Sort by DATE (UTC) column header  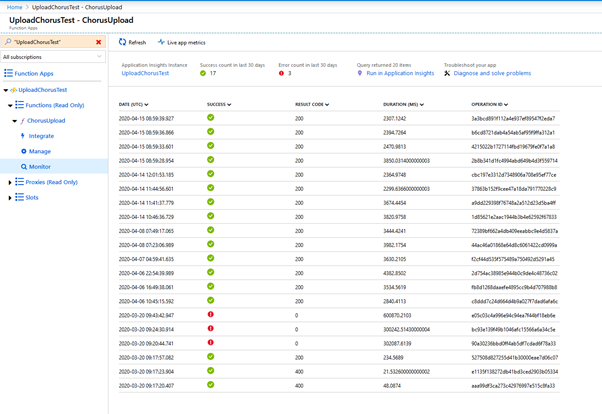[134, 104]
